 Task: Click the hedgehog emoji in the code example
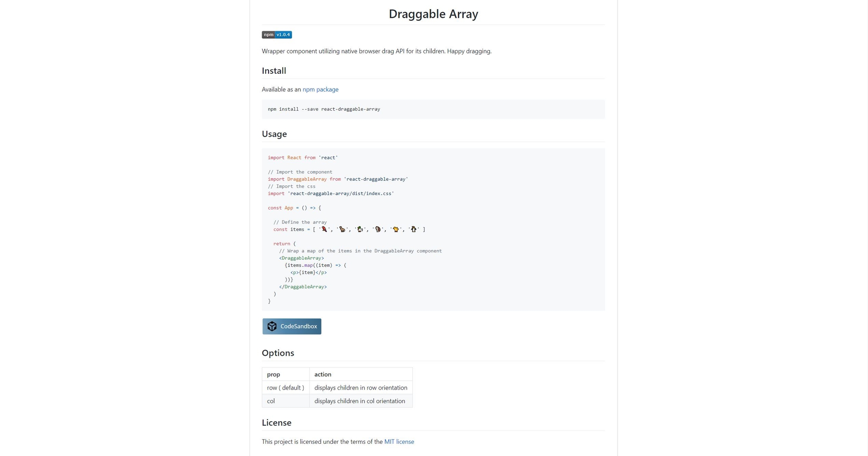(x=378, y=229)
